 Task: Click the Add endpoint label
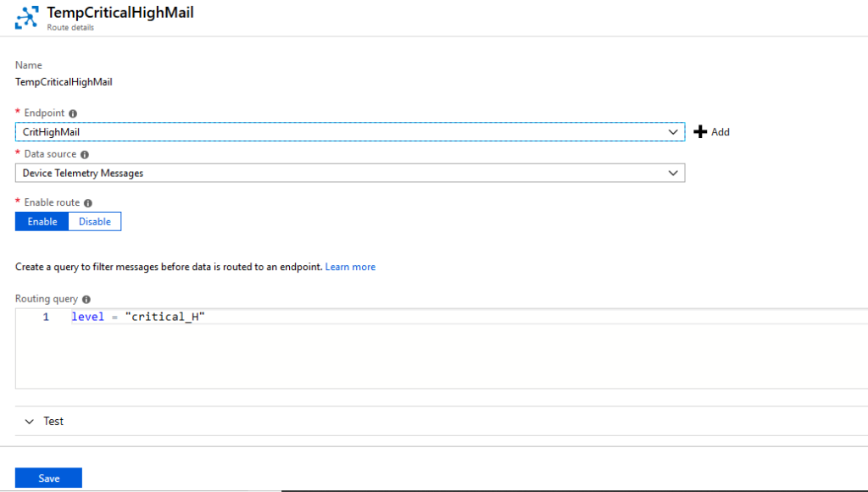click(x=721, y=132)
